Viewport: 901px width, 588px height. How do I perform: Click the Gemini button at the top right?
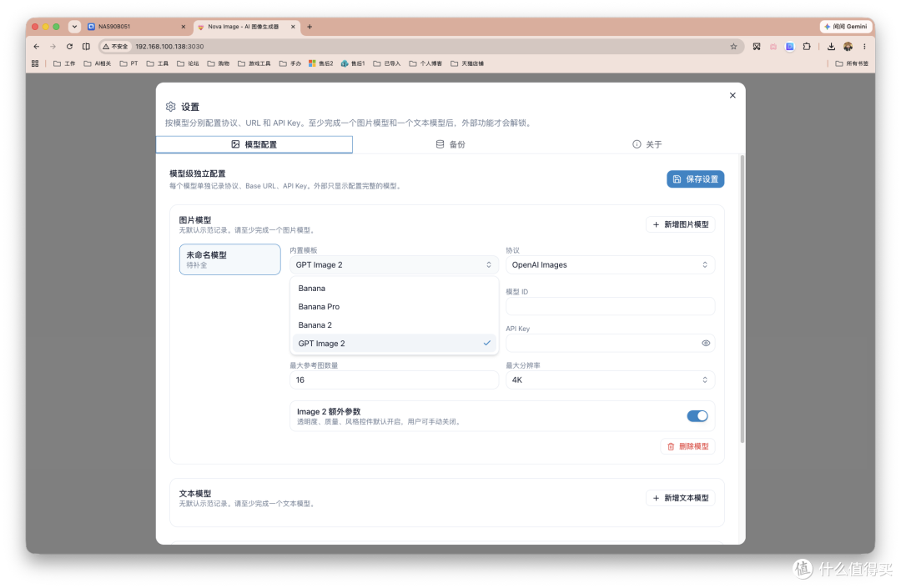pyautogui.click(x=845, y=27)
